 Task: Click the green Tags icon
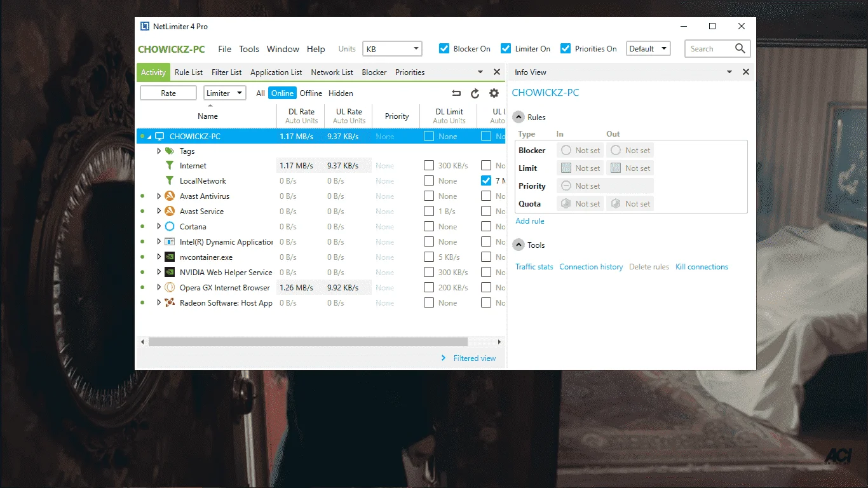[x=170, y=151]
